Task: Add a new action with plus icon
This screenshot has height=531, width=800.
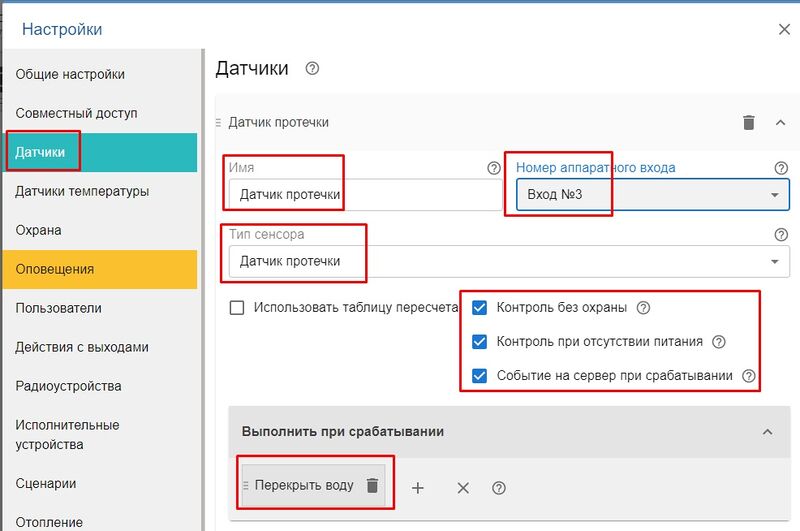Action: (x=418, y=488)
